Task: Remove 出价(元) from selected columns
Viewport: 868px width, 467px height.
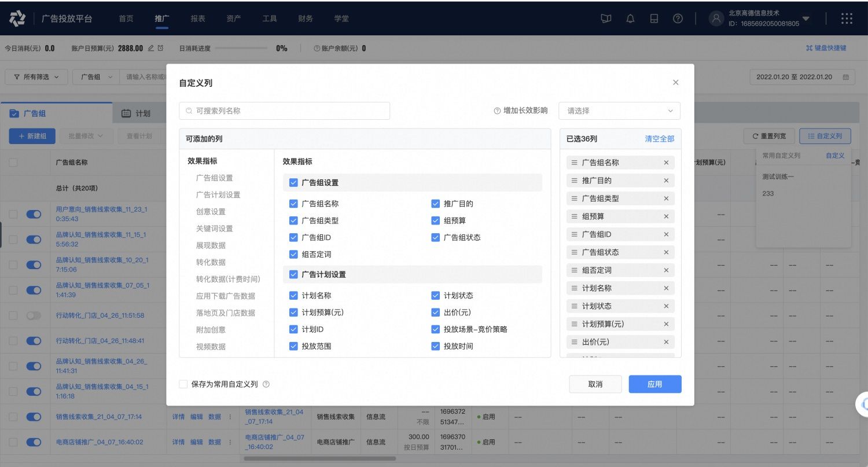Action: [x=666, y=342]
